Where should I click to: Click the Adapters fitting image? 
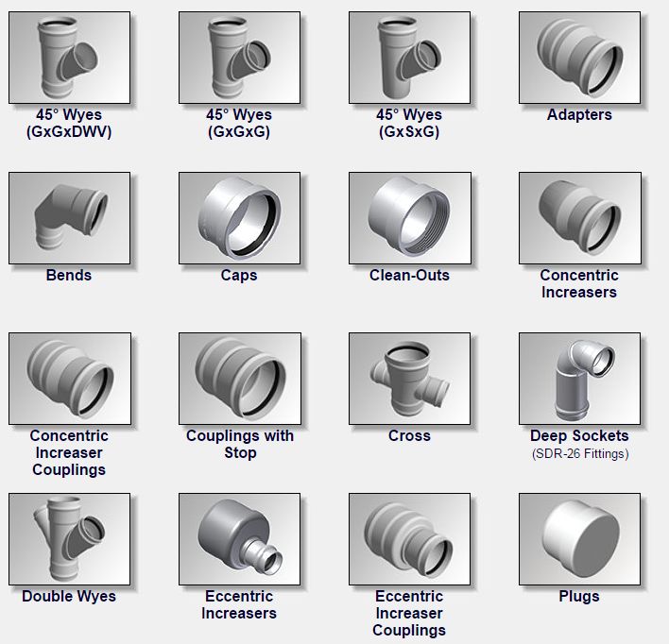tap(579, 57)
